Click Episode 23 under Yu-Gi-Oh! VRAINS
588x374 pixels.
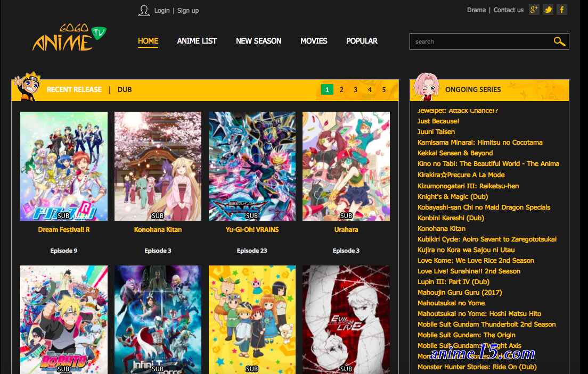[252, 251]
